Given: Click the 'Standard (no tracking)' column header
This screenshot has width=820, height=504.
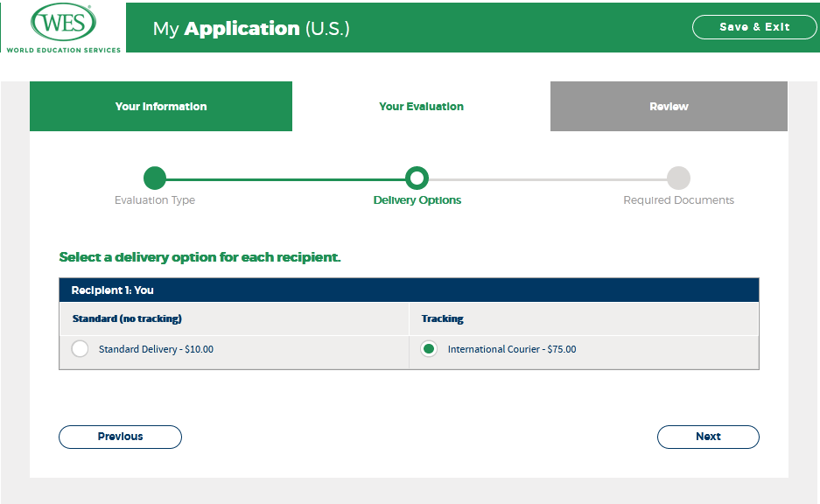Looking at the screenshot, I should 127,318.
